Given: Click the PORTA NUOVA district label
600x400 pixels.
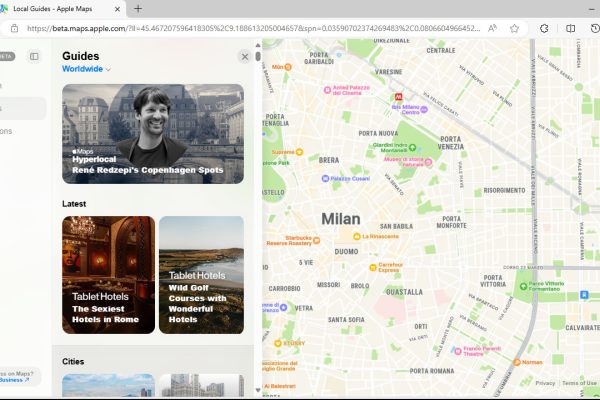Looking at the screenshot, I should point(378,134).
